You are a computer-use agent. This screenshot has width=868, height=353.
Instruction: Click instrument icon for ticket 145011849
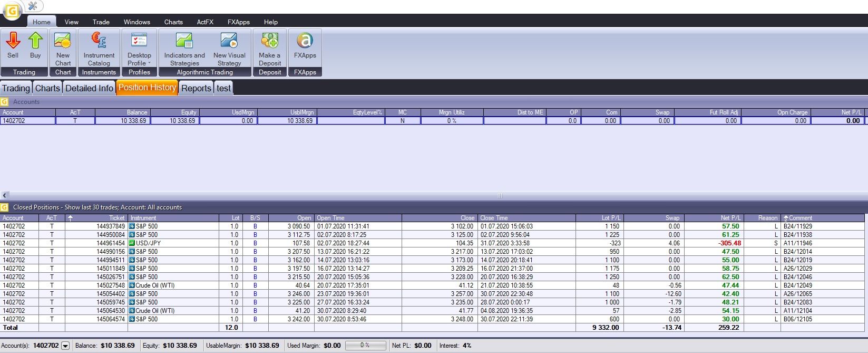pos(132,269)
